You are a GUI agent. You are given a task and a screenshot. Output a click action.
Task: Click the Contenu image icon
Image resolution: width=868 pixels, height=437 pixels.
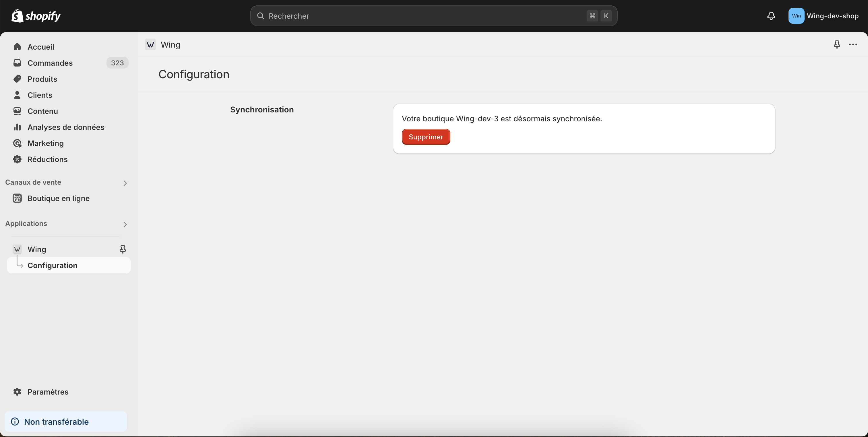pyautogui.click(x=17, y=111)
